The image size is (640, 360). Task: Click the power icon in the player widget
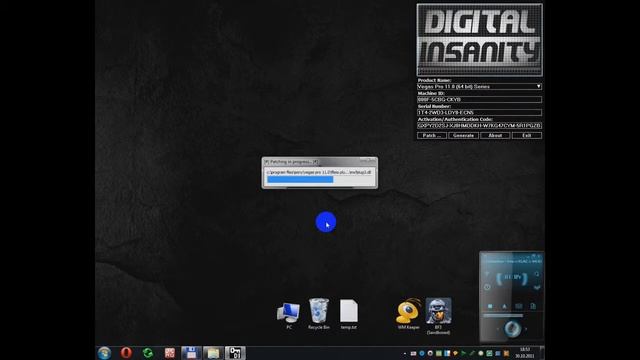pyautogui.click(x=487, y=287)
